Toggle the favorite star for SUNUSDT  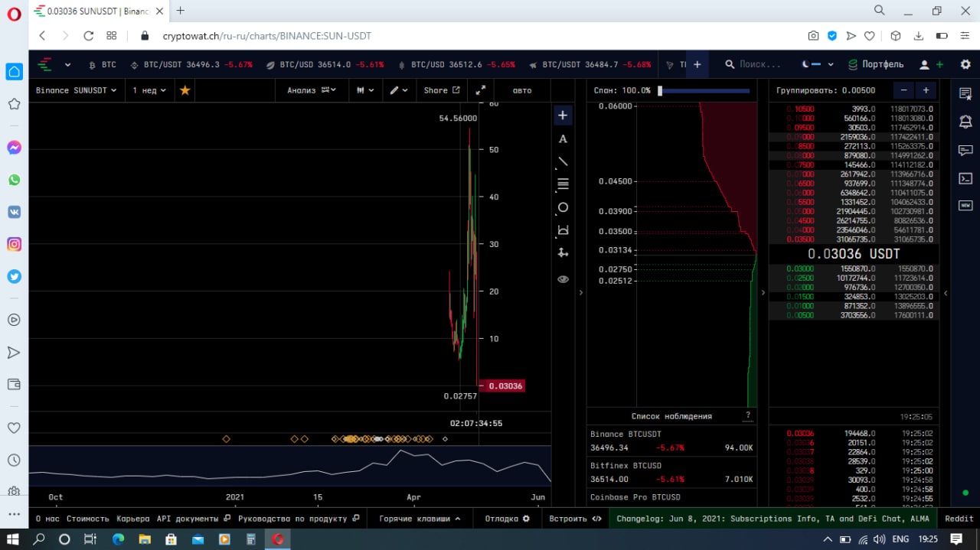[x=185, y=90]
